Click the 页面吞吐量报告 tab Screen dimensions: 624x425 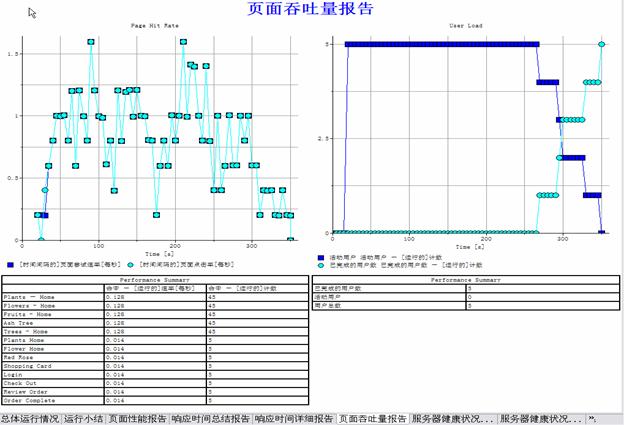coord(372,418)
